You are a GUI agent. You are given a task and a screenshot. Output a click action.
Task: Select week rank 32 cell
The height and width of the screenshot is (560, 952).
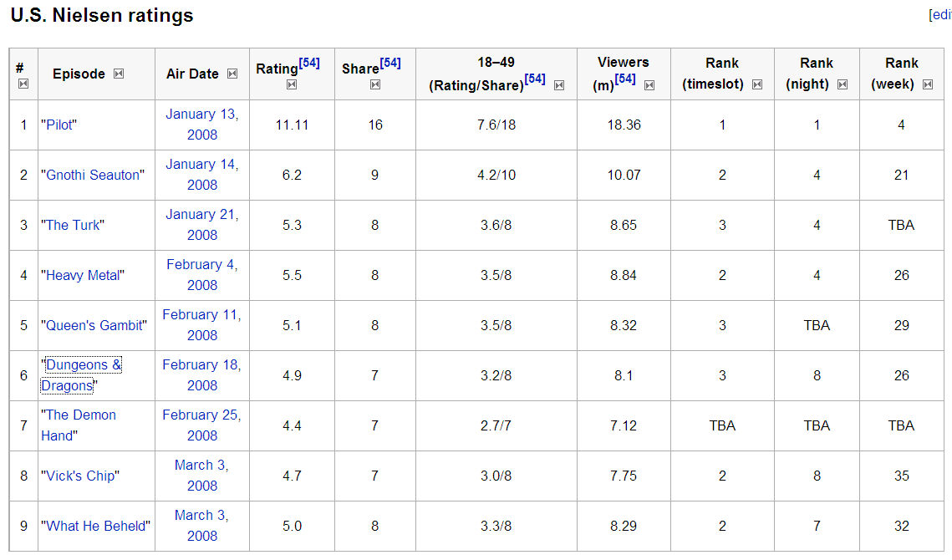pyautogui.click(x=902, y=526)
